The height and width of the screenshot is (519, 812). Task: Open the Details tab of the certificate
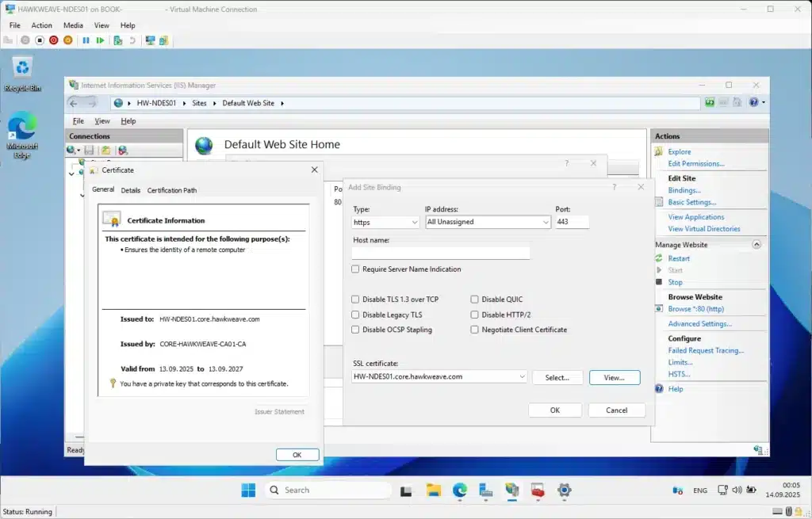[131, 190]
